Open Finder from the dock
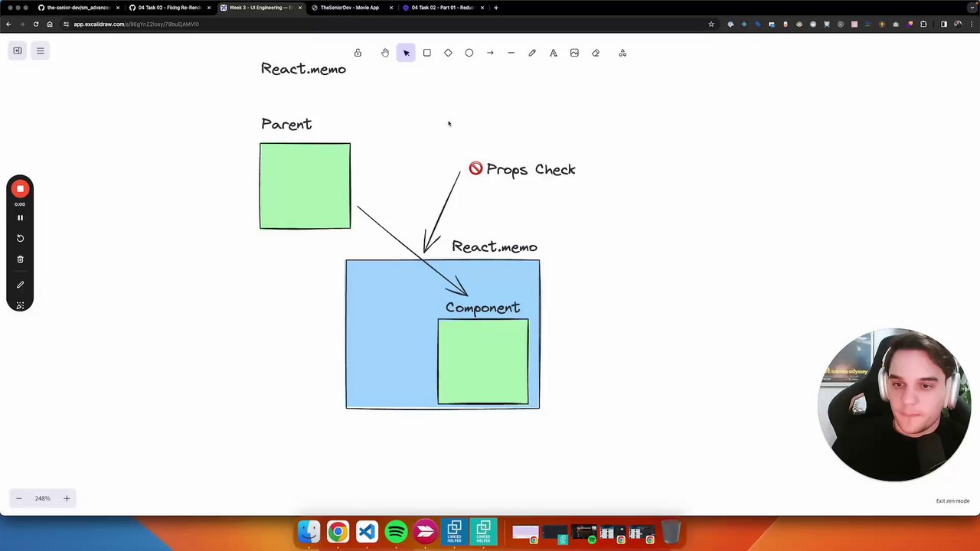This screenshot has height=551, width=980. 309,531
